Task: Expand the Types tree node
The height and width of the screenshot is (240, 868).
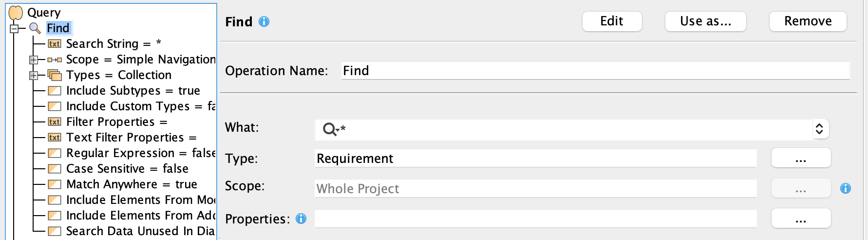Action: tap(34, 76)
